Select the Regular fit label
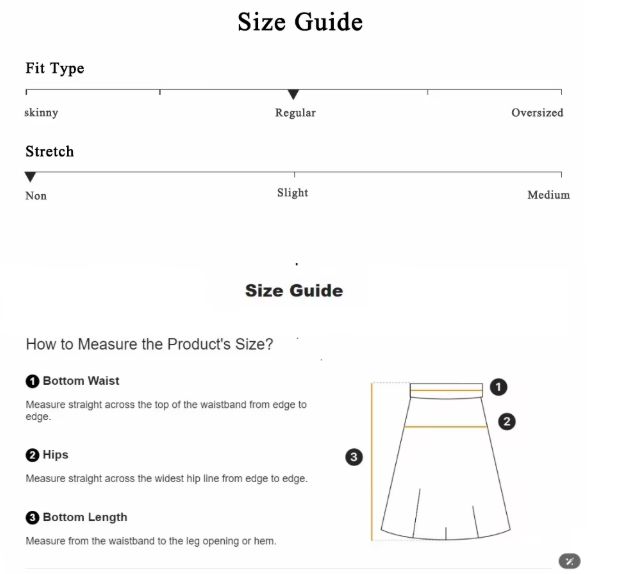Viewport: 619px width, 574px height. coord(295,113)
